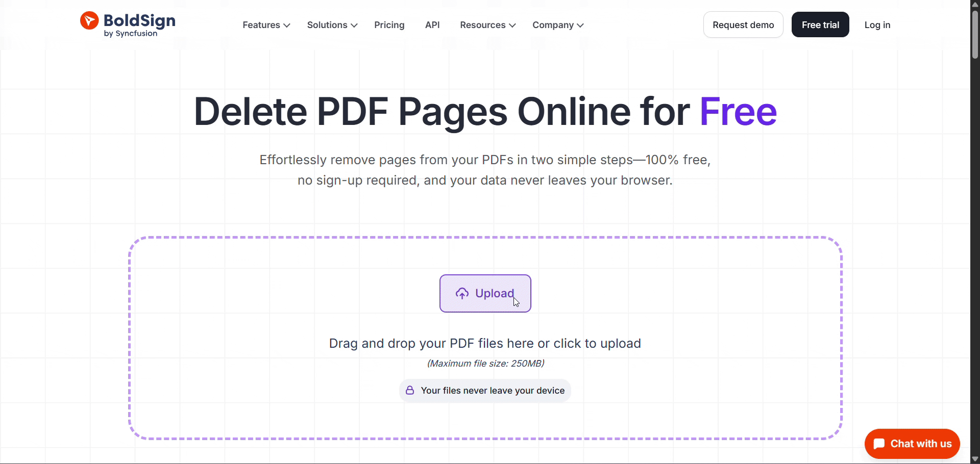980x464 pixels.
Task: Open the API menu item
Action: tap(432, 25)
